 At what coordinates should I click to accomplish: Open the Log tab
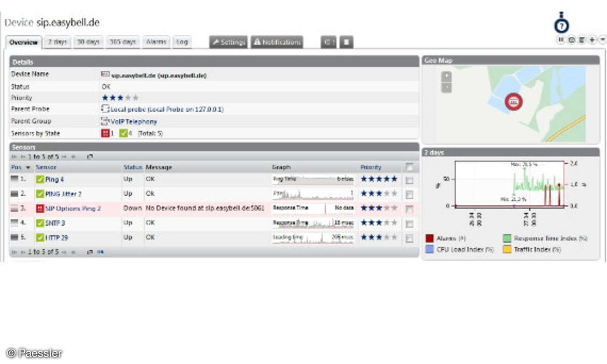pyautogui.click(x=182, y=42)
